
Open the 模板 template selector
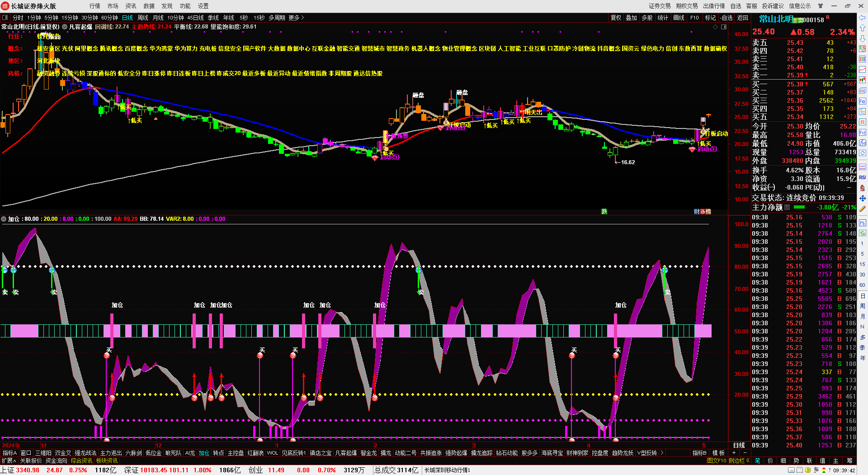718,453
